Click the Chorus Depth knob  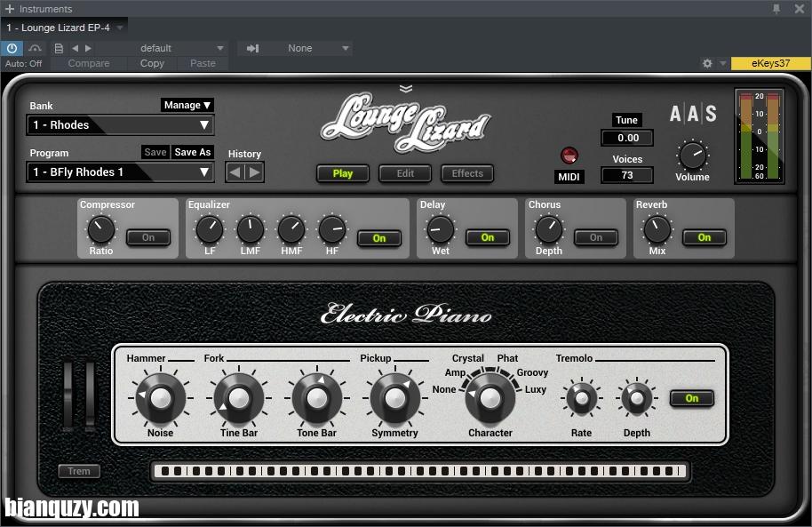(x=549, y=229)
